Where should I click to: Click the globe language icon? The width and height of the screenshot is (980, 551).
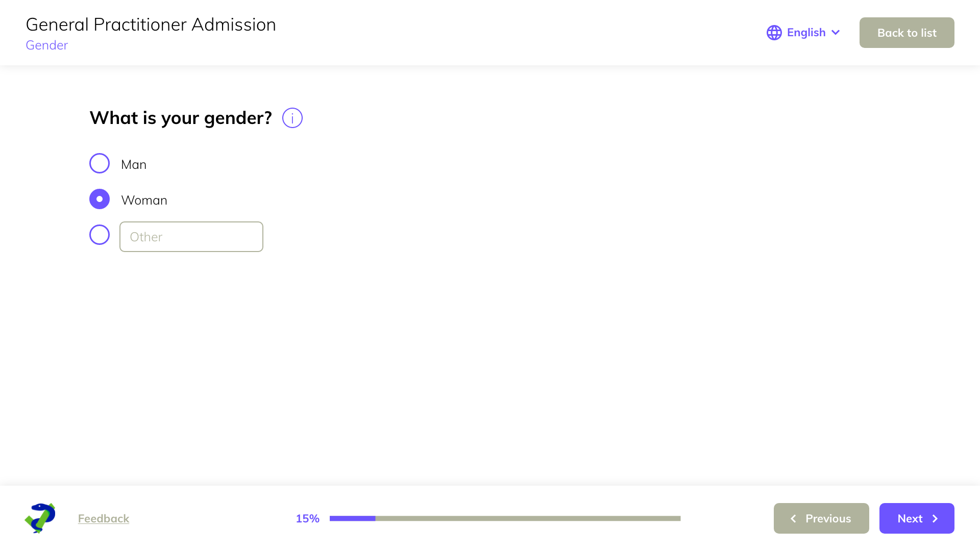click(774, 33)
